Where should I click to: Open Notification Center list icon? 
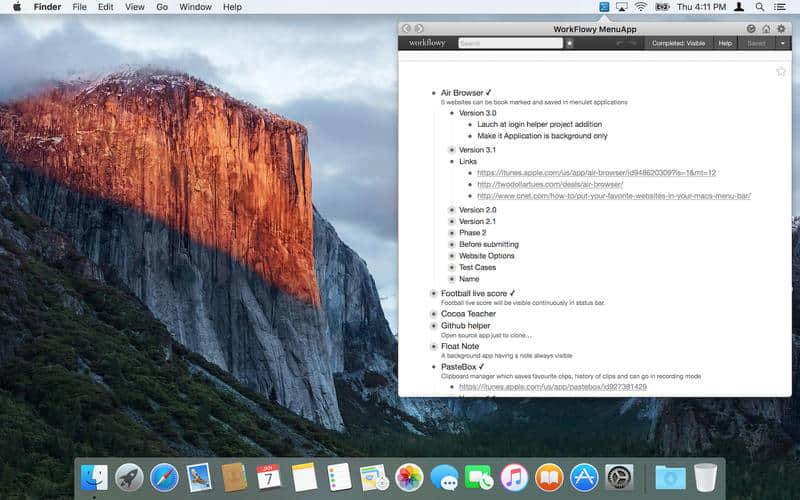tap(780, 7)
